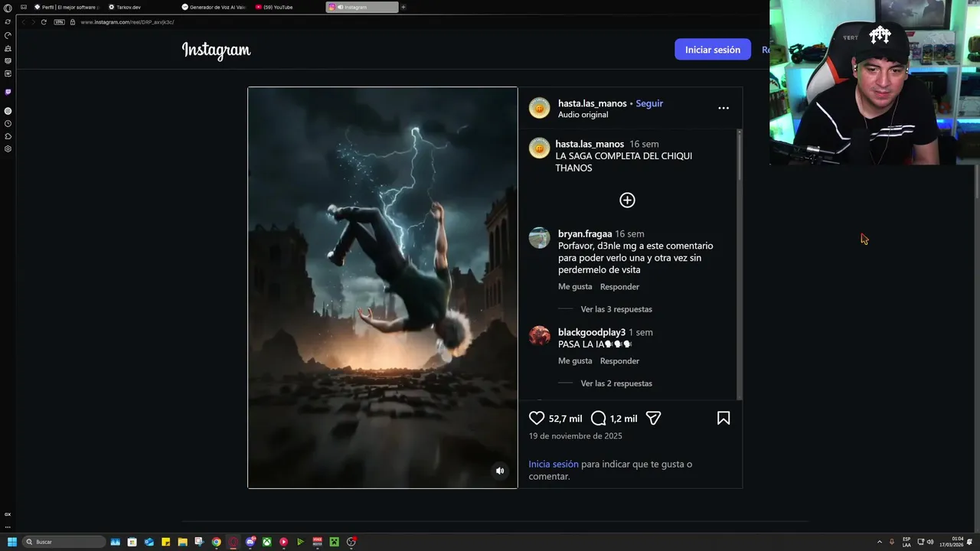Open hasta.las_manos username in post header
The width and height of the screenshot is (980, 551).
tap(593, 103)
